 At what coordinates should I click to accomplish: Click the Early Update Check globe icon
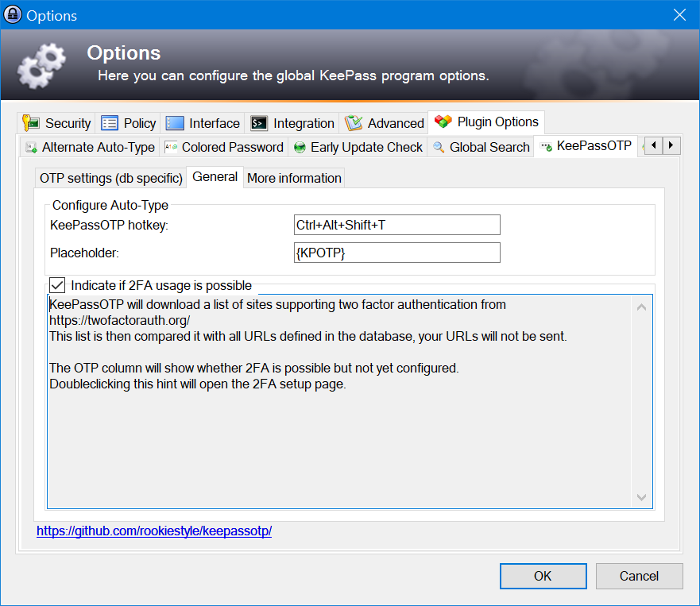(x=300, y=147)
